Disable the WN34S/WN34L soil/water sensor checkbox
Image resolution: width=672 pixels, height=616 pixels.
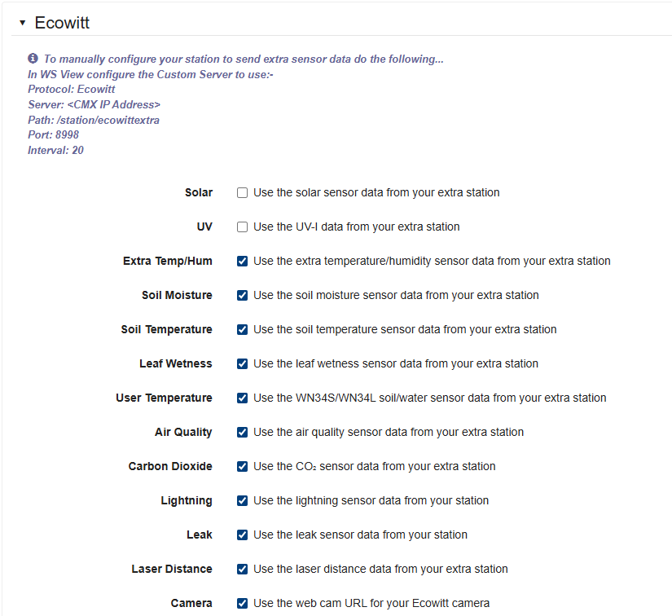(242, 398)
